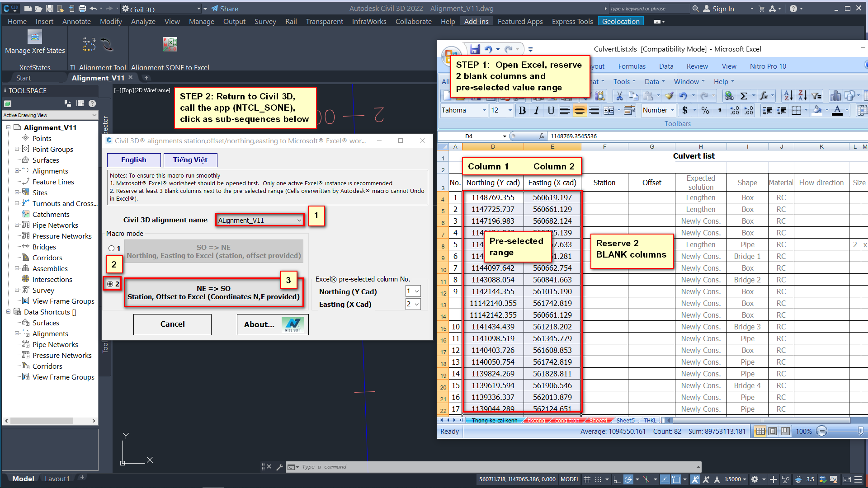Viewport: 868px width, 488px height.
Task: Click the Cancel button
Action: pos(172,324)
